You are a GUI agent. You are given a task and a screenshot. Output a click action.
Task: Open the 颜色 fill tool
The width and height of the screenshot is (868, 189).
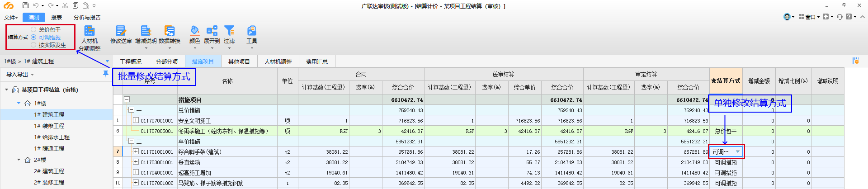[x=194, y=32]
